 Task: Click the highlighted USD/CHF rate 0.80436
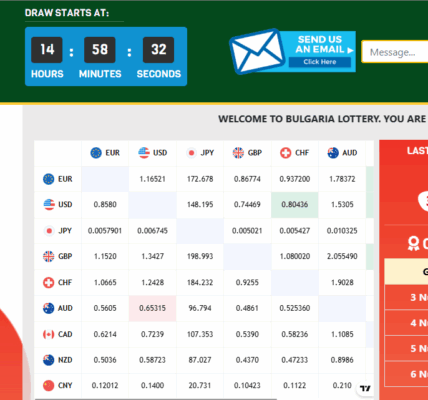coord(295,204)
